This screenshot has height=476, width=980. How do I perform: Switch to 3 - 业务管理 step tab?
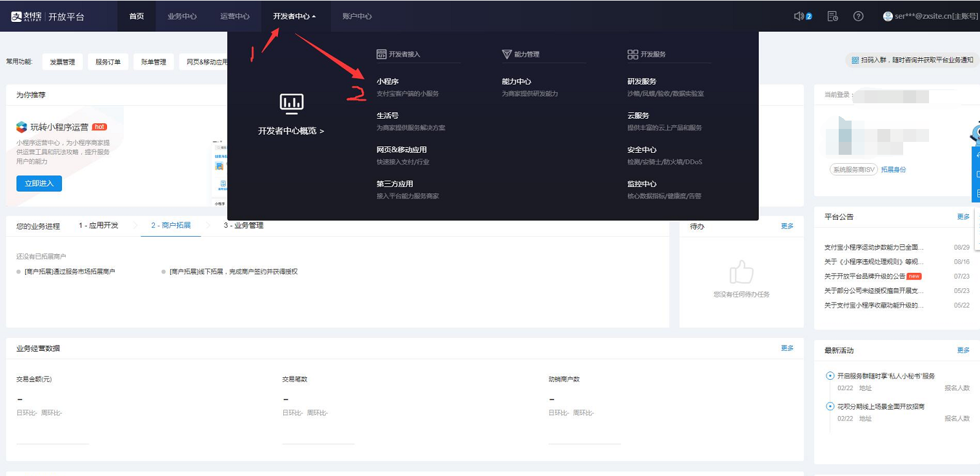coord(244,226)
